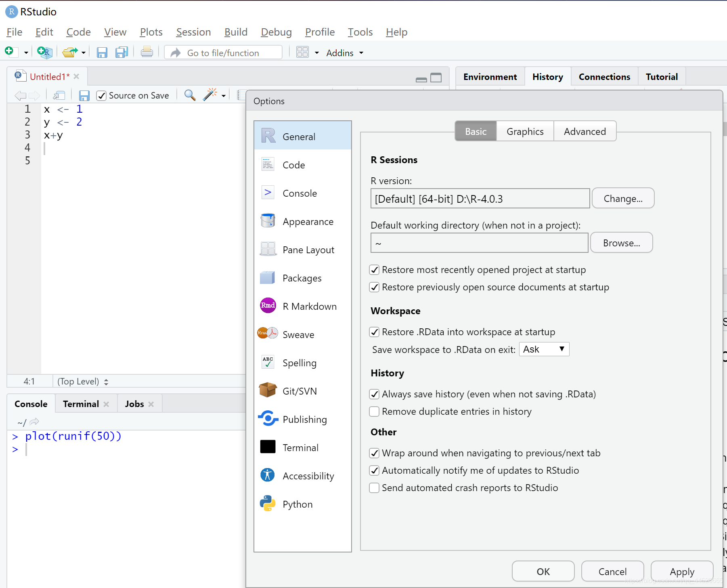
Task: Click the Change... R version button
Action: [623, 198]
